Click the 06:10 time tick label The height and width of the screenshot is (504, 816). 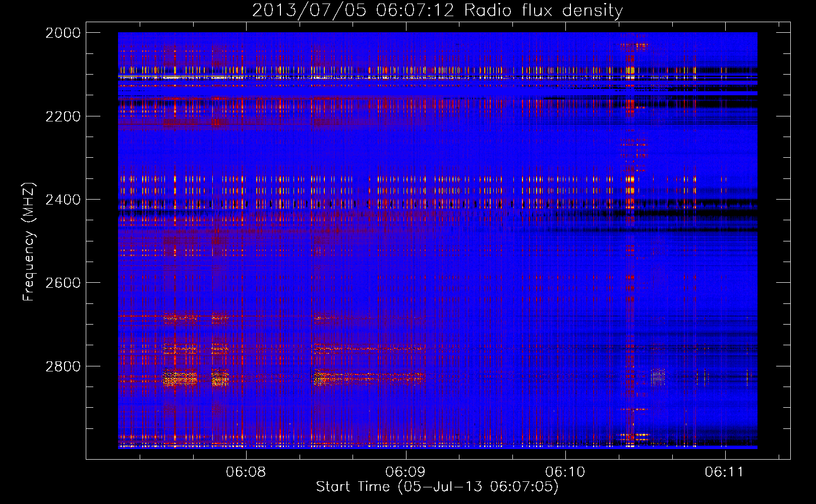pos(565,472)
